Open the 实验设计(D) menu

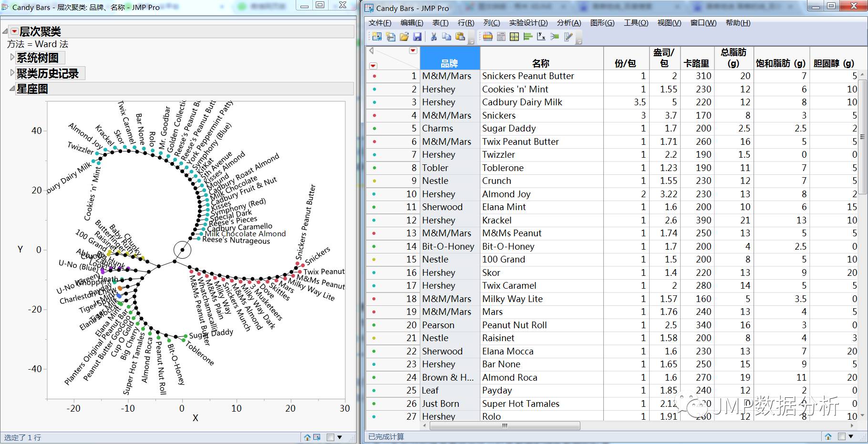coord(528,23)
